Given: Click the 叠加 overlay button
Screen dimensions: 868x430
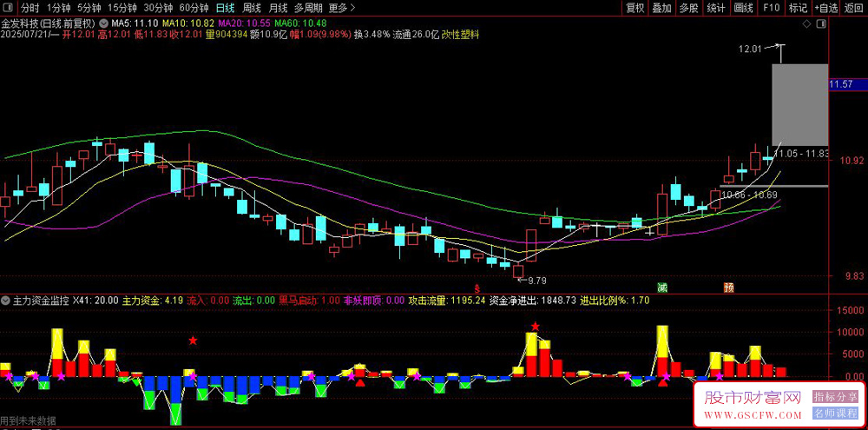Looking at the screenshot, I should [x=662, y=8].
